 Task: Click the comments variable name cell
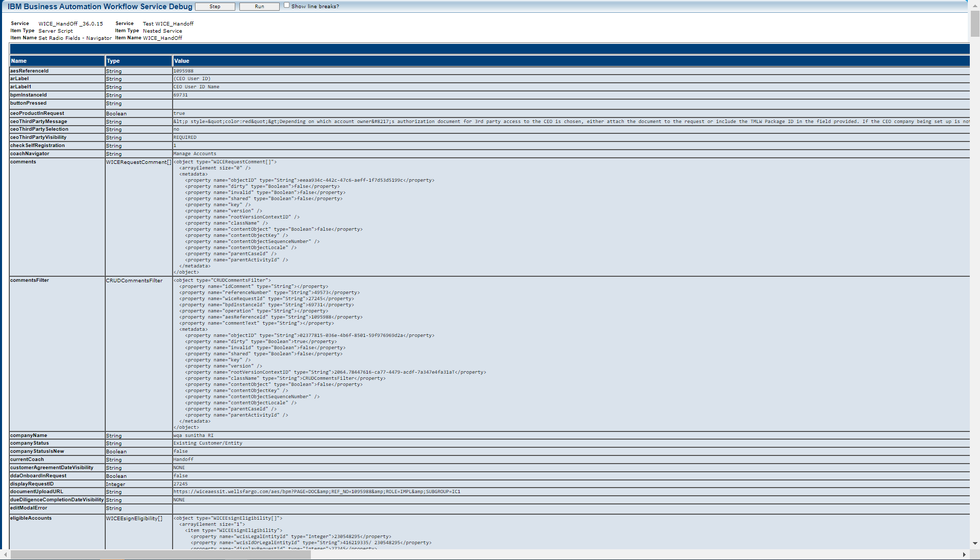[23, 162]
